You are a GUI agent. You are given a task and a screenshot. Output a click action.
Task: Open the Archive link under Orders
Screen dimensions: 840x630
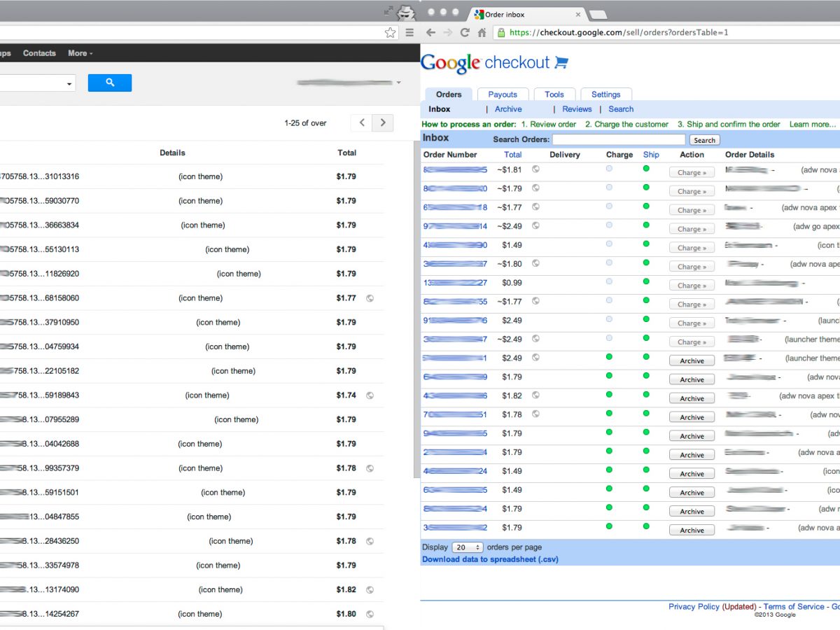pos(508,109)
